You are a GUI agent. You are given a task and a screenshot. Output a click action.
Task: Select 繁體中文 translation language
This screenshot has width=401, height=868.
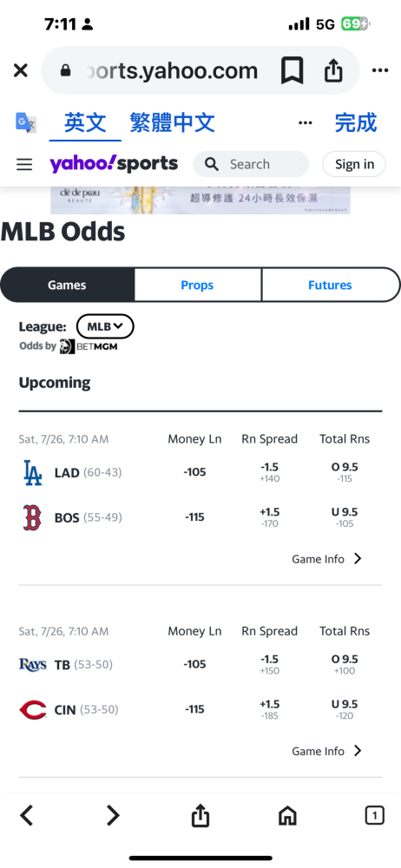pos(172,122)
